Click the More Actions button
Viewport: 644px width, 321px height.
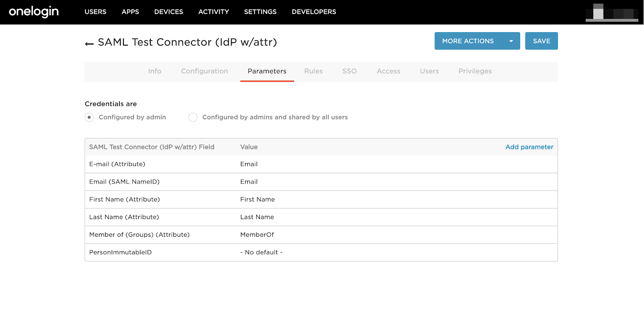coord(468,41)
